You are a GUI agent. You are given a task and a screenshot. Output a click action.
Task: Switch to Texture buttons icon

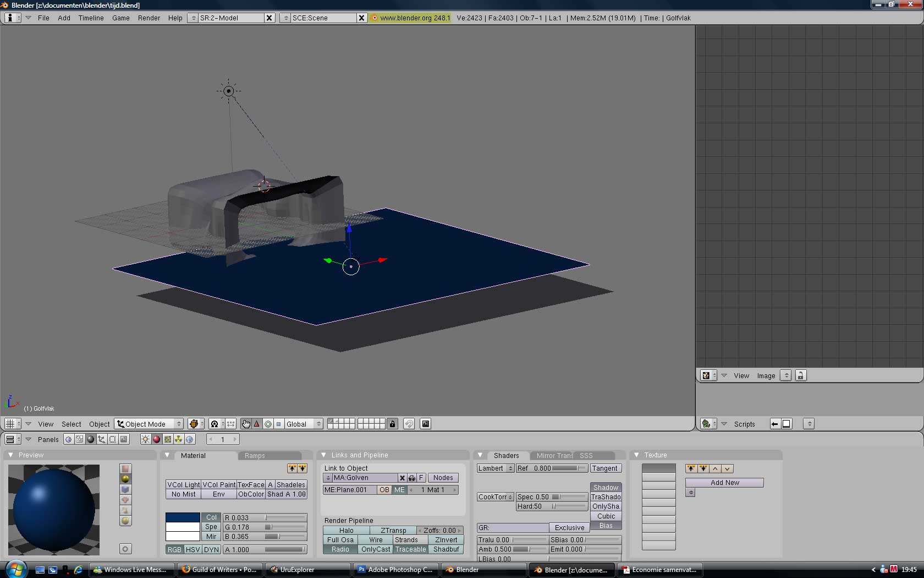[x=167, y=439]
